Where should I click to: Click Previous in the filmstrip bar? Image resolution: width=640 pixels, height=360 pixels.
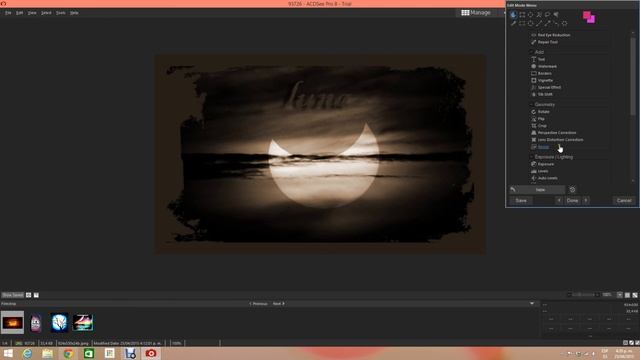pos(258,304)
